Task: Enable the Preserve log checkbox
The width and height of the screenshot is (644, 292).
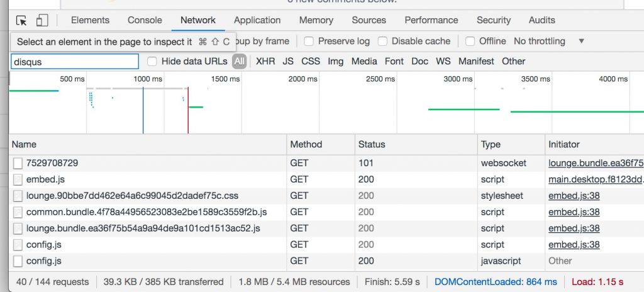Action: pyautogui.click(x=309, y=41)
